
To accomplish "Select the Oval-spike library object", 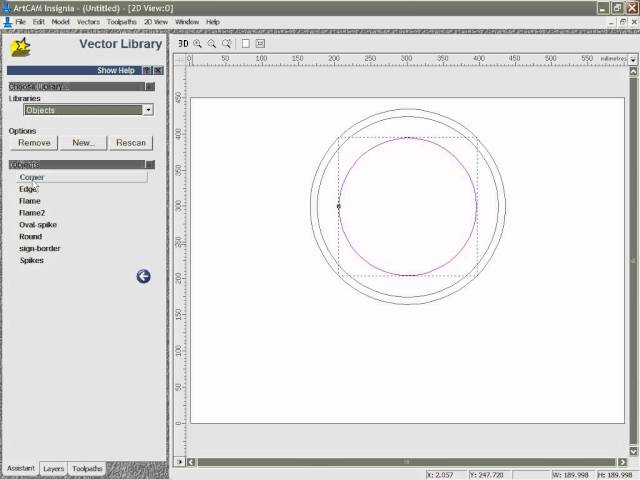I will [38, 224].
